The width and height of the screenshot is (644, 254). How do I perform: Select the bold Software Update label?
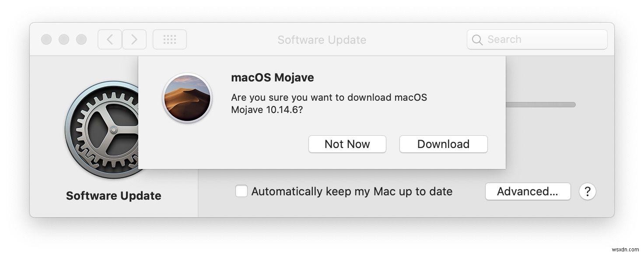pos(113,196)
